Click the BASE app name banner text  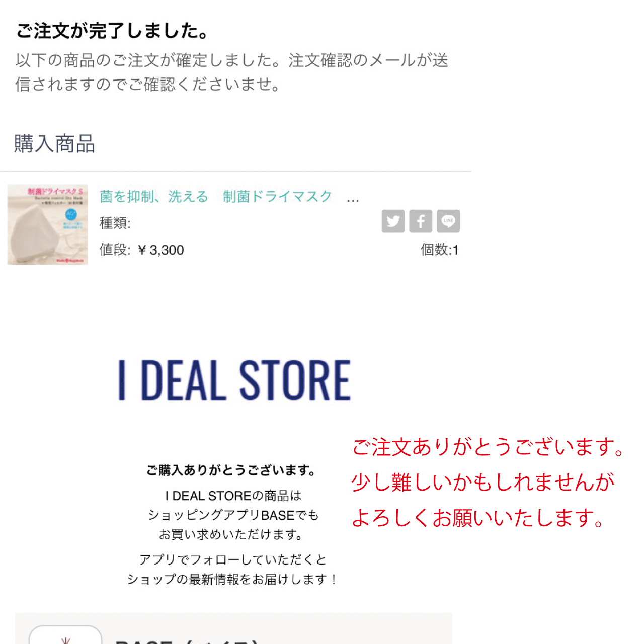click(x=186, y=641)
